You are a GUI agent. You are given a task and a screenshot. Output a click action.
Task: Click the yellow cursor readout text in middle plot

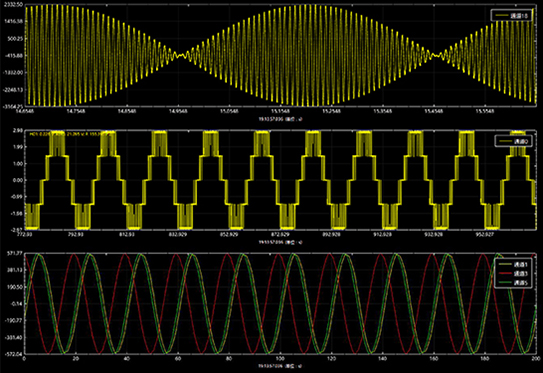(x=71, y=134)
